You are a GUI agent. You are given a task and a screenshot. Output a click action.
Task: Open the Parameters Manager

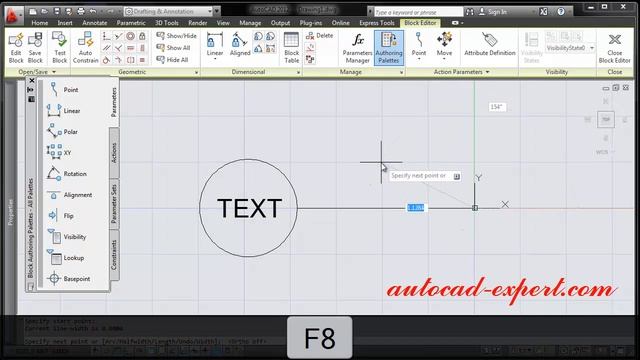tap(357, 48)
